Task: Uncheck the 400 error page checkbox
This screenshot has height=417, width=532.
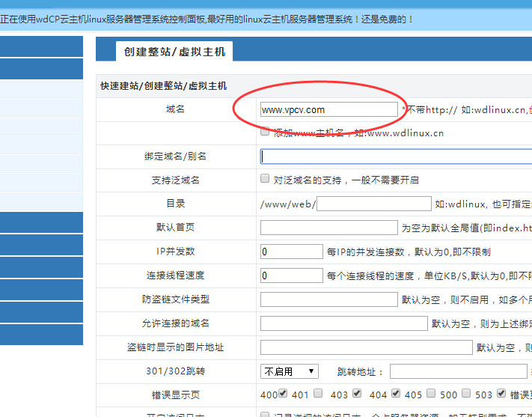Action: click(x=283, y=394)
